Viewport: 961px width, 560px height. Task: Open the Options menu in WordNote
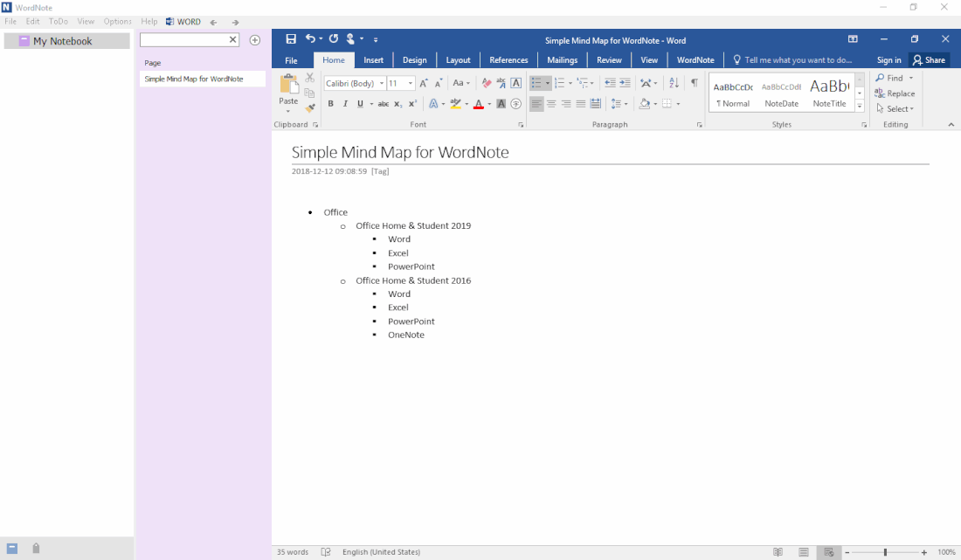point(117,22)
